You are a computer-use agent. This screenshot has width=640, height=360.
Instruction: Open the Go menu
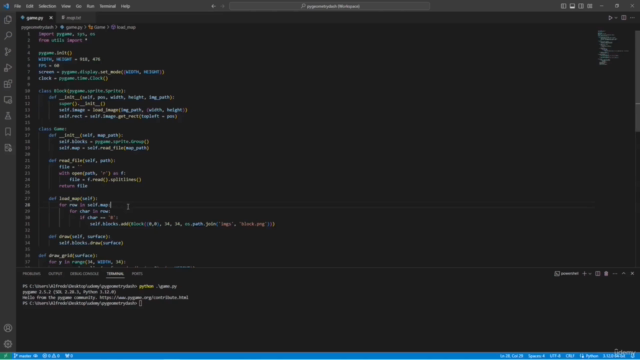tap(78, 6)
